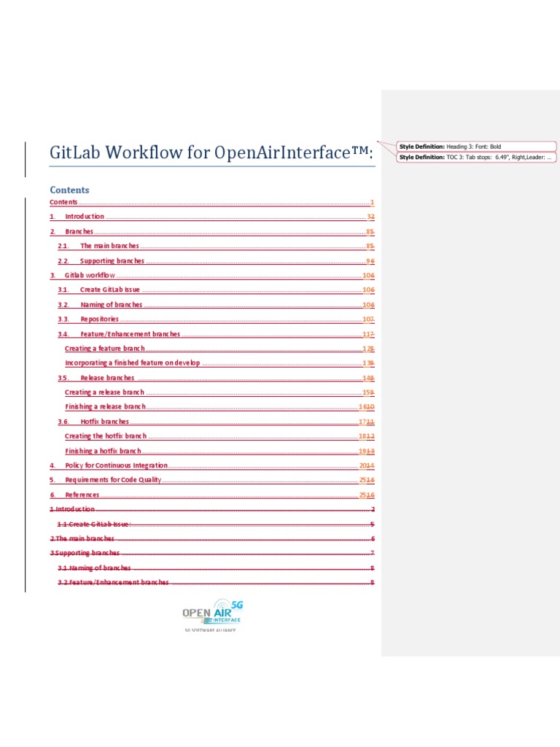
Task: Jump to '3.6. Hotfix branches' entry
Action: click(216, 422)
